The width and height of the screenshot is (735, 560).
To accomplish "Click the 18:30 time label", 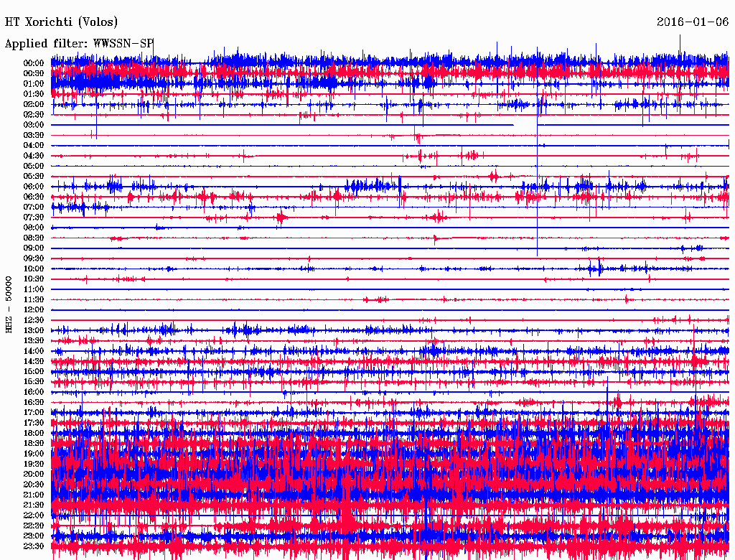I will (34, 443).
